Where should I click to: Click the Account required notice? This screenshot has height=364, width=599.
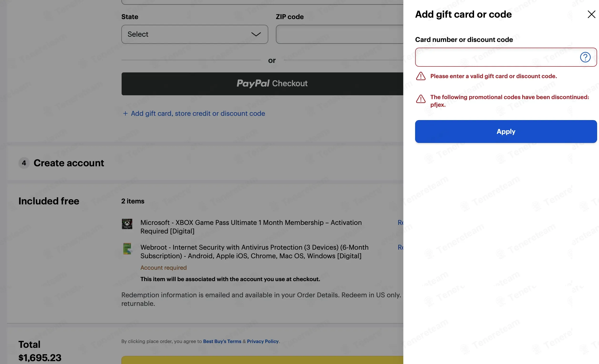coord(163,267)
